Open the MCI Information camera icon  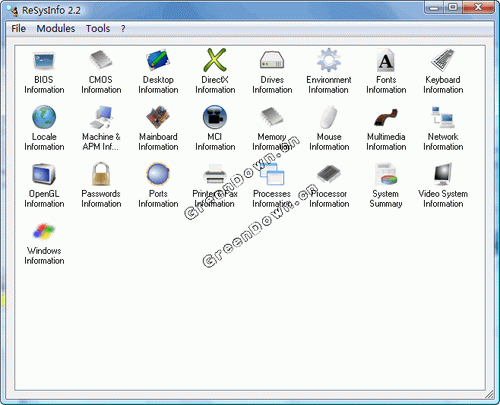pos(215,117)
